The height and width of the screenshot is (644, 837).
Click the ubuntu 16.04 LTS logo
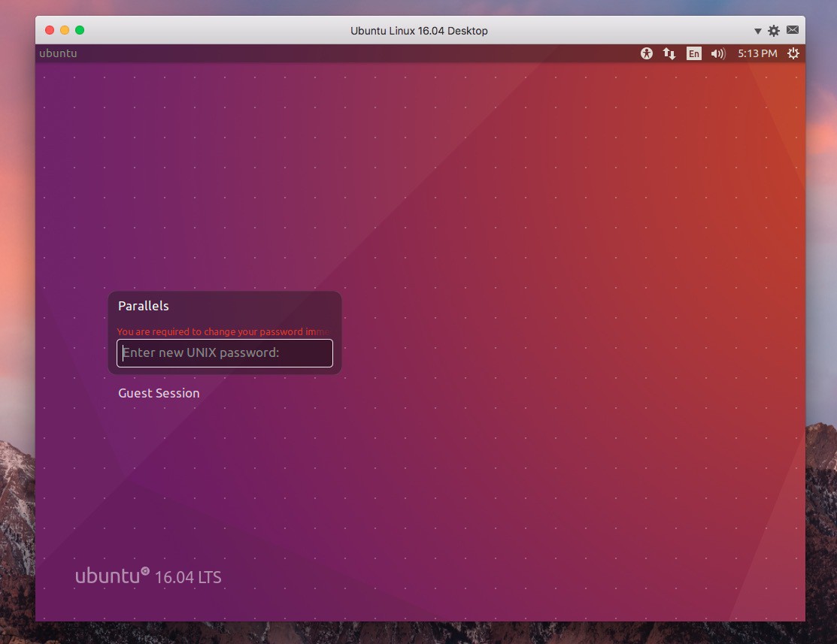pyautogui.click(x=148, y=576)
